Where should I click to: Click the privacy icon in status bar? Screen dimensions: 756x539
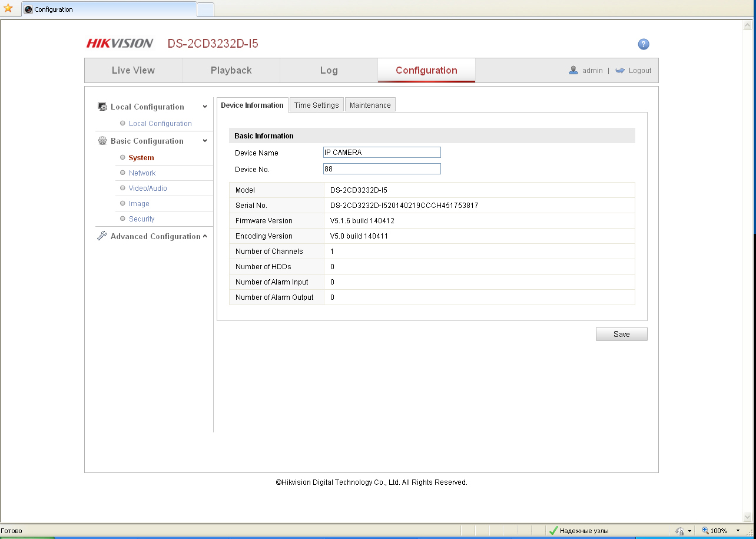coord(679,531)
